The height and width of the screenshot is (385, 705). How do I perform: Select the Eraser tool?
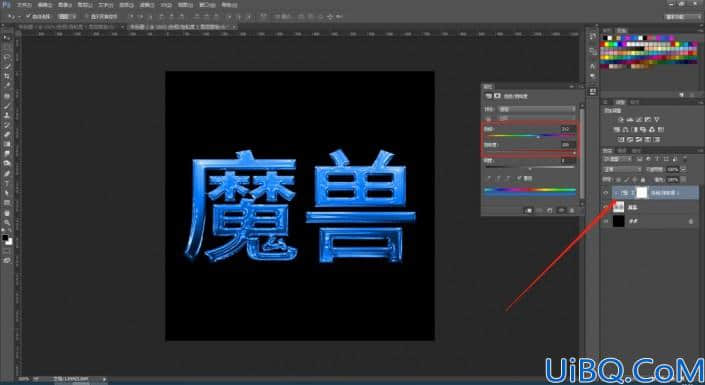7,134
